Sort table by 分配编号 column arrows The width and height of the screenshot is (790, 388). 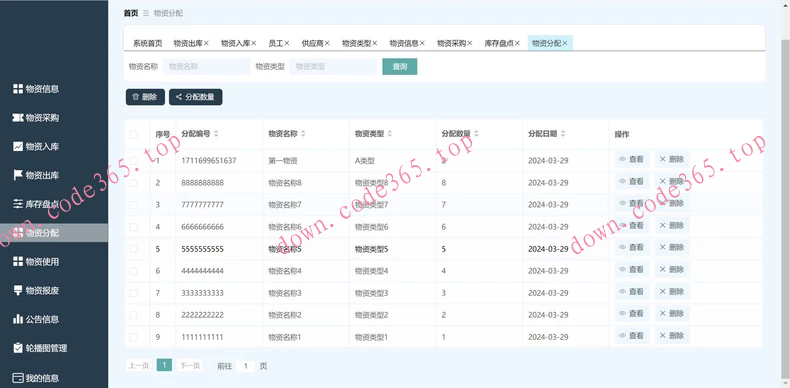[x=216, y=134]
